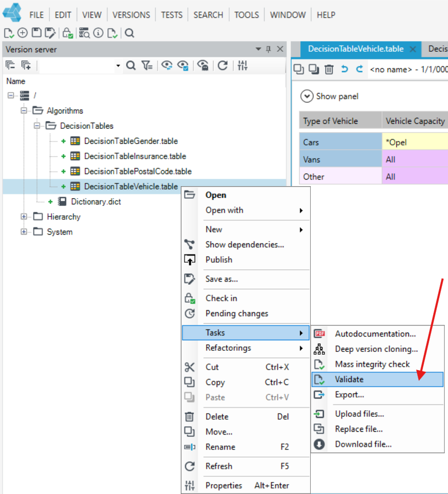Toggle the eye icon with blue arrows

(x=167, y=66)
